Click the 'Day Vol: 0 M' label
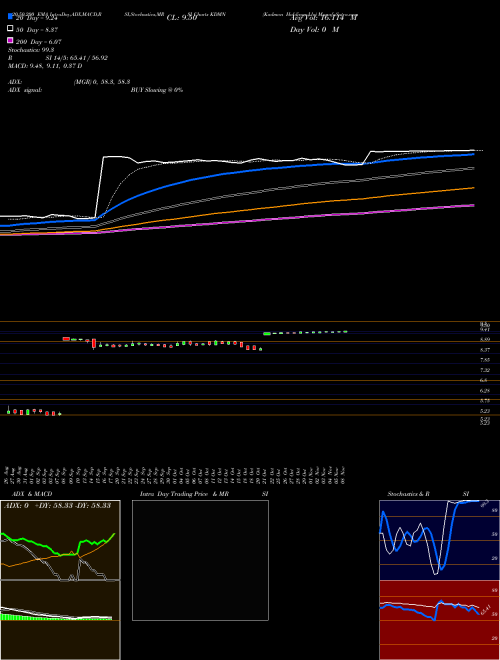500x660 pixels. pyautogui.click(x=314, y=29)
